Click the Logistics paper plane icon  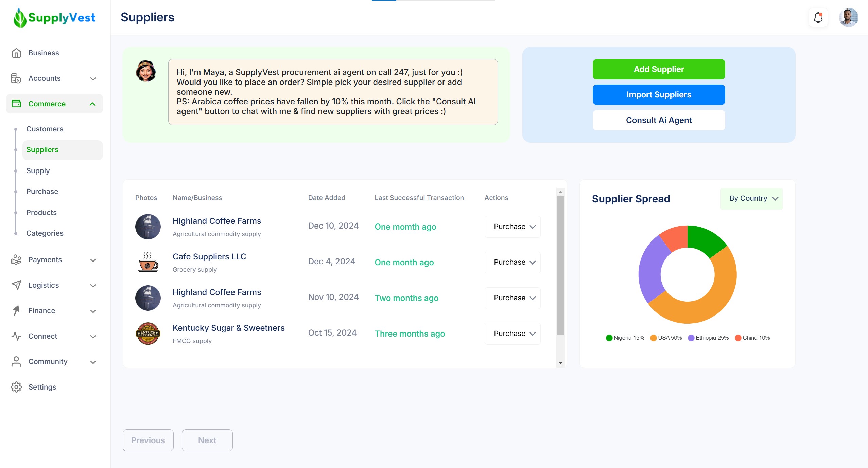16,285
